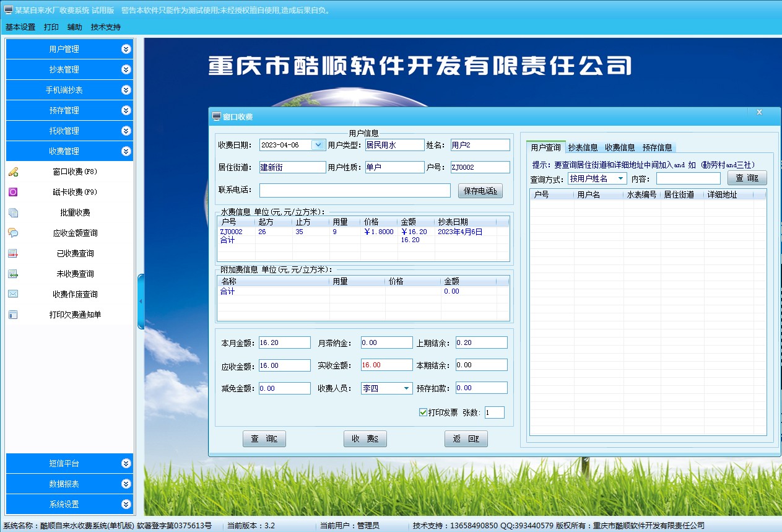The width and height of the screenshot is (782, 532).
Task: Click the 保存电话 button
Action: tap(480, 191)
